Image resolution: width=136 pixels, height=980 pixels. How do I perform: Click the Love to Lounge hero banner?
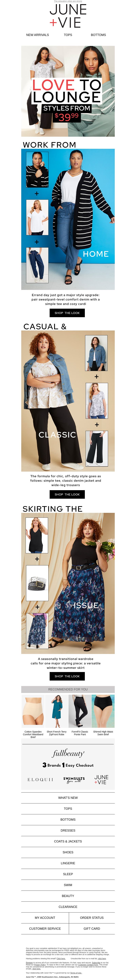68,91
